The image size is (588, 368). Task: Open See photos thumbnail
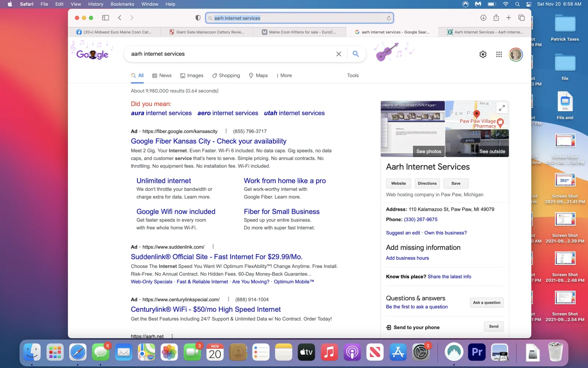coord(413,129)
